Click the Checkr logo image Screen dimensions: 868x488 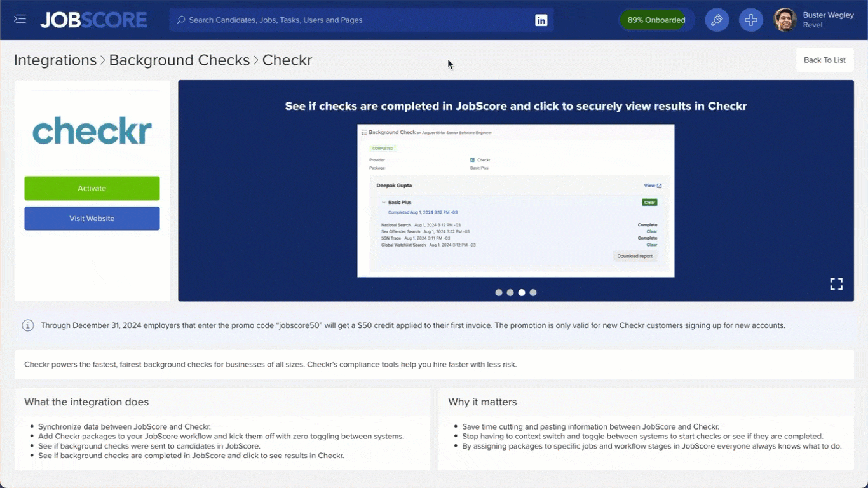point(92,132)
